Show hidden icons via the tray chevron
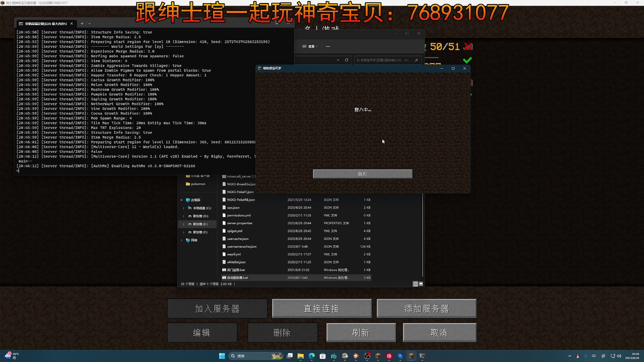The height and width of the screenshot is (362, 644). point(570,356)
